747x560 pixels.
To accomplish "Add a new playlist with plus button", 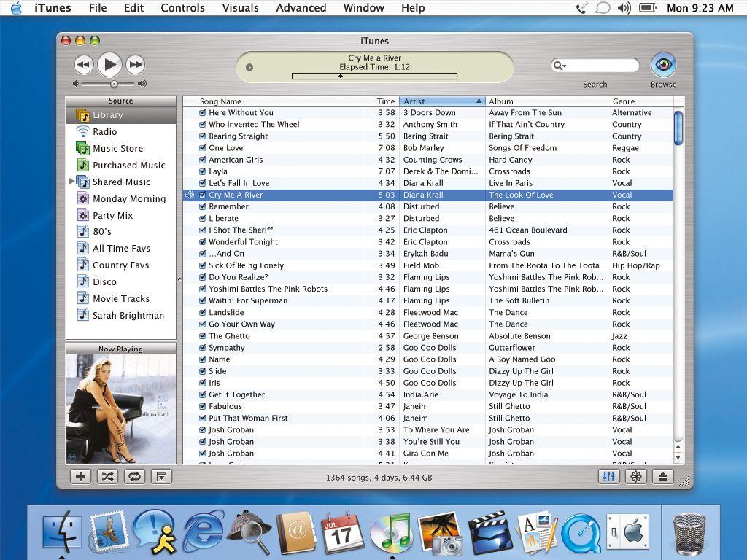I will [x=80, y=476].
